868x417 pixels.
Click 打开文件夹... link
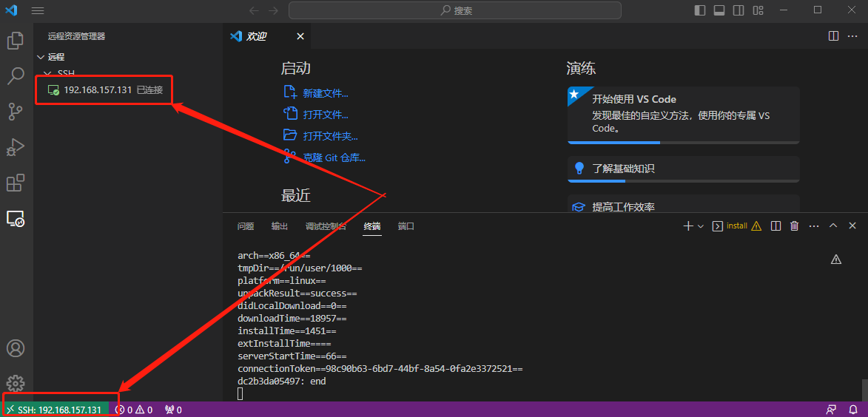pyautogui.click(x=330, y=136)
